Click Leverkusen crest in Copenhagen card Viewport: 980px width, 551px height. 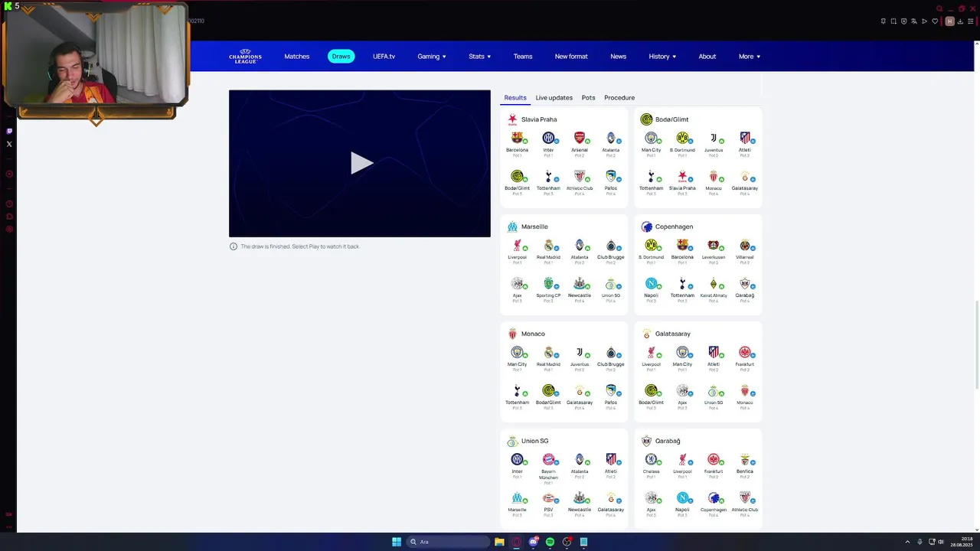pos(714,245)
